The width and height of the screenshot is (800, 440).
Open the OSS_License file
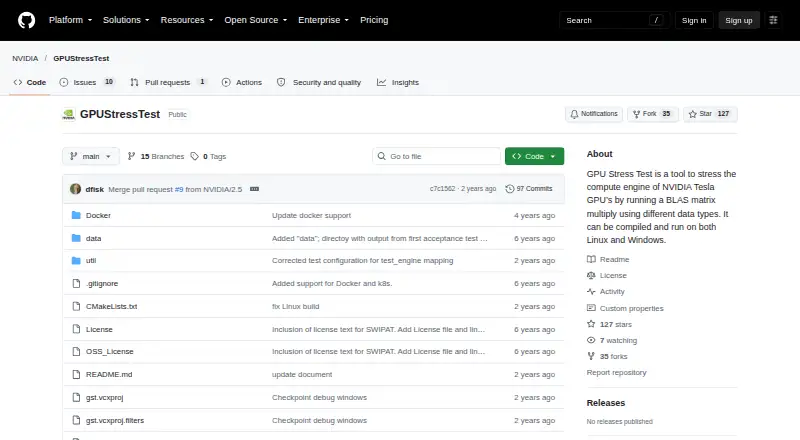click(x=110, y=352)
